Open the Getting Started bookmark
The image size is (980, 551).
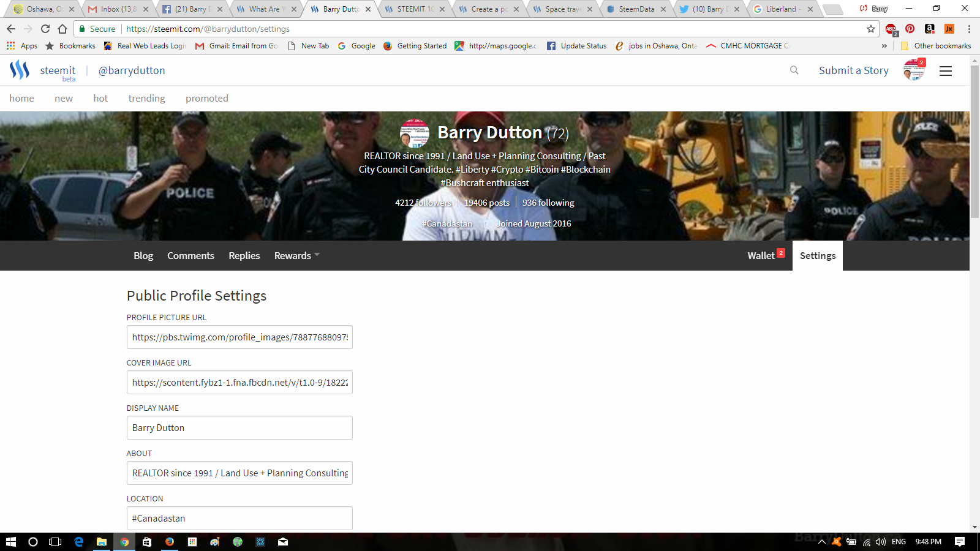pyautogui.click(x=415, y=46)
